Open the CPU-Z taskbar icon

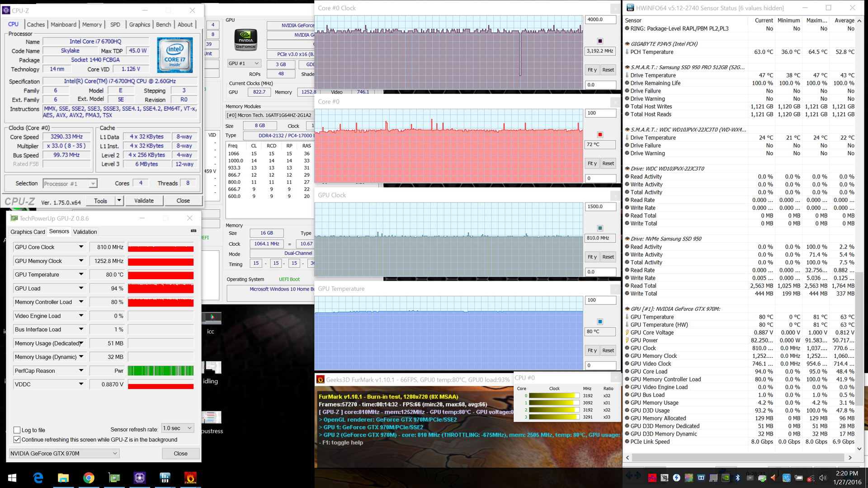pos(139,478)
